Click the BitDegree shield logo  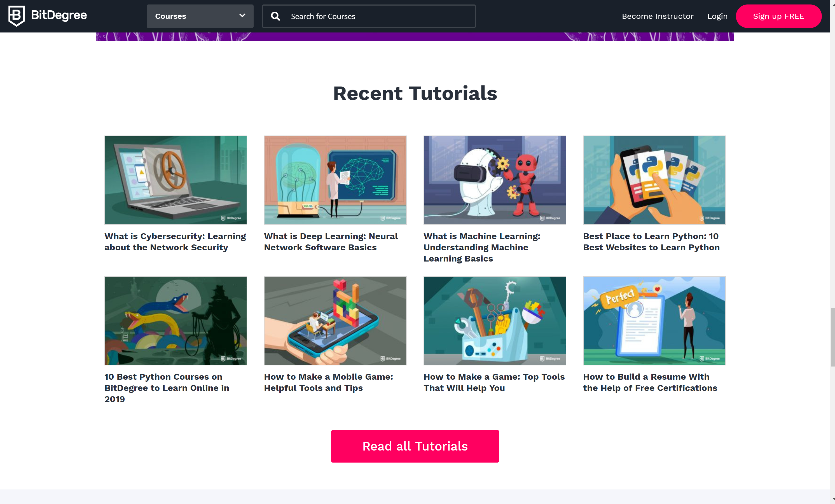[x=16, y=15]
